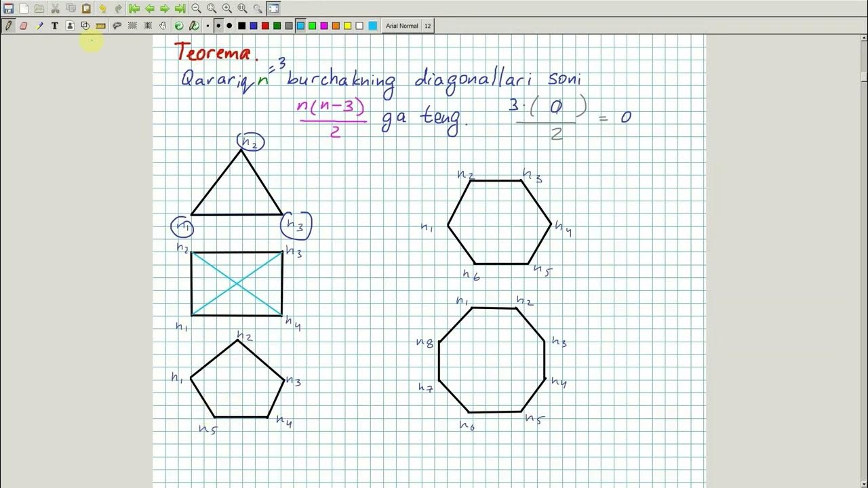
Task: Pick the white color swatch
Action: point(359,26)
